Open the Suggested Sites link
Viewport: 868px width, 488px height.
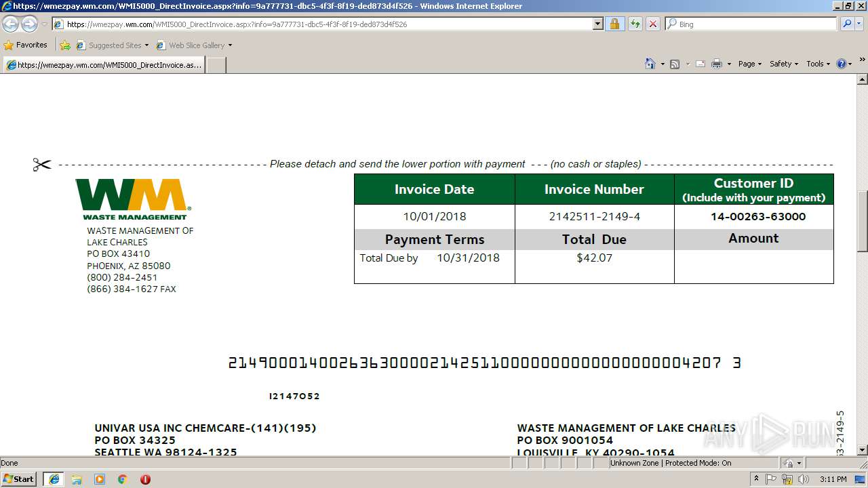(112, 45)
